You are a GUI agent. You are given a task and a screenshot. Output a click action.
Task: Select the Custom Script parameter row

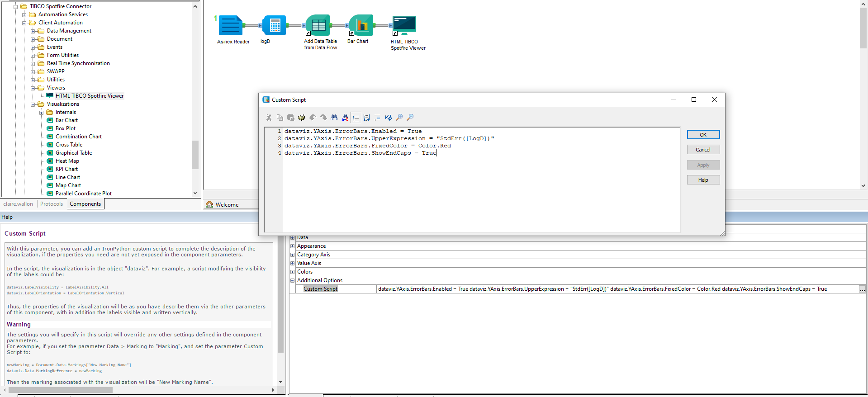coord(578,289)
